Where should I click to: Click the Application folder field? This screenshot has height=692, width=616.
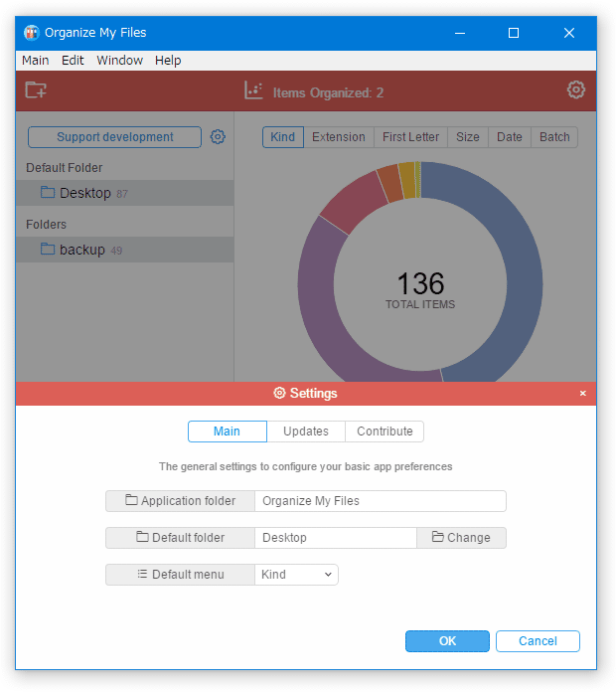point(381,501)
